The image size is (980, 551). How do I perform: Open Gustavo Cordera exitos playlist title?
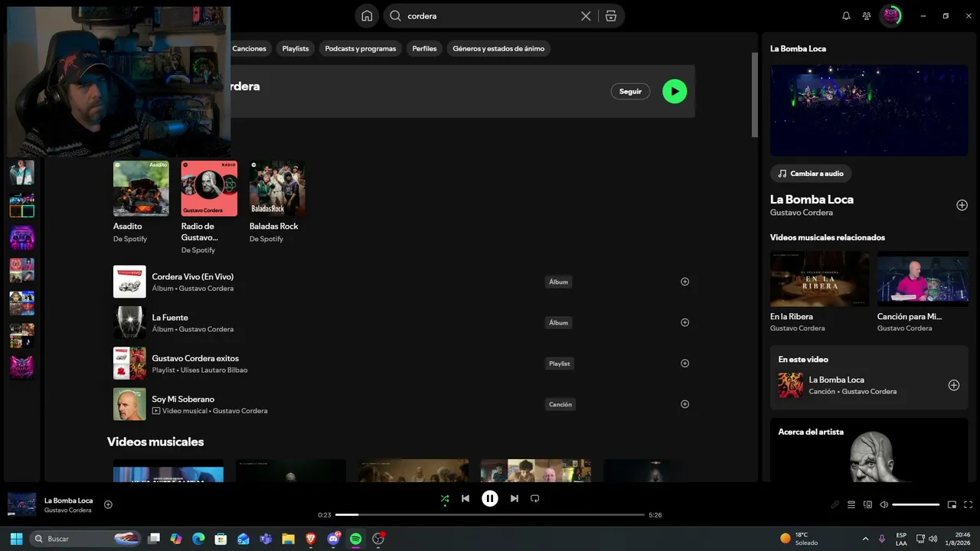(x=195, y=358)
